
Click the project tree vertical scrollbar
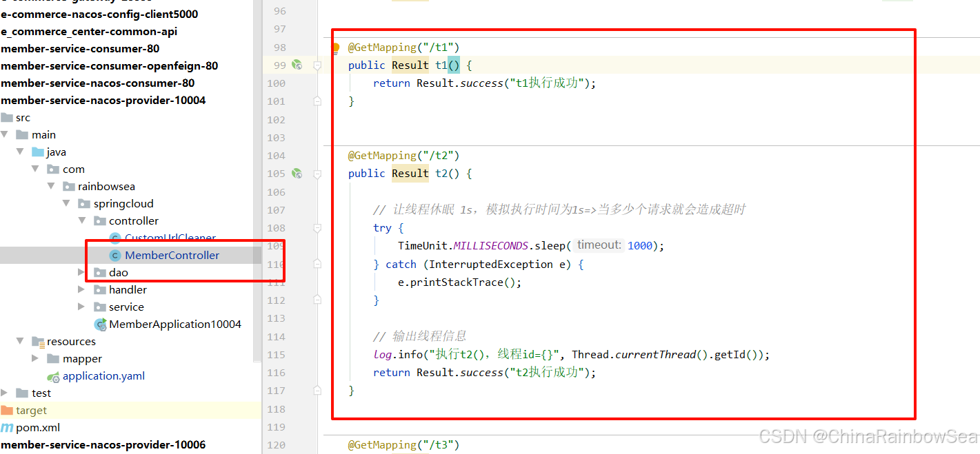(258, 181)
